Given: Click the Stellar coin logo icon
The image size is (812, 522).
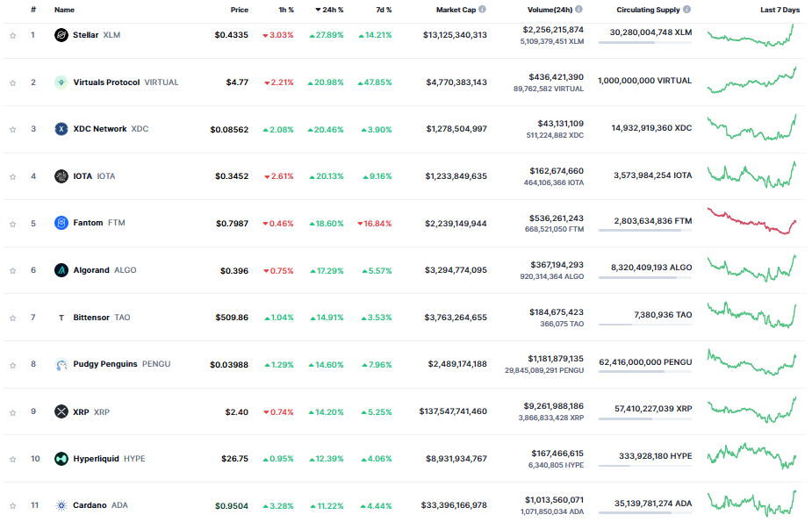Looking at the screenshot, I should [61, 35].
